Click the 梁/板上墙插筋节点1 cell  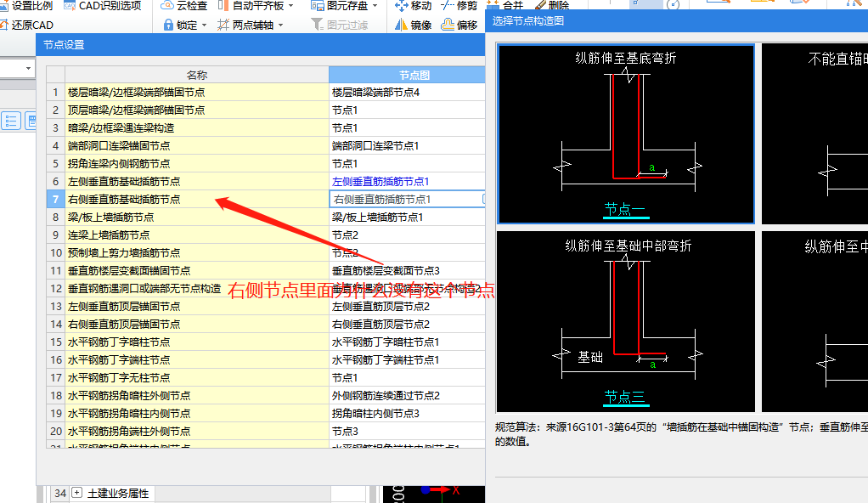(407, 218)
